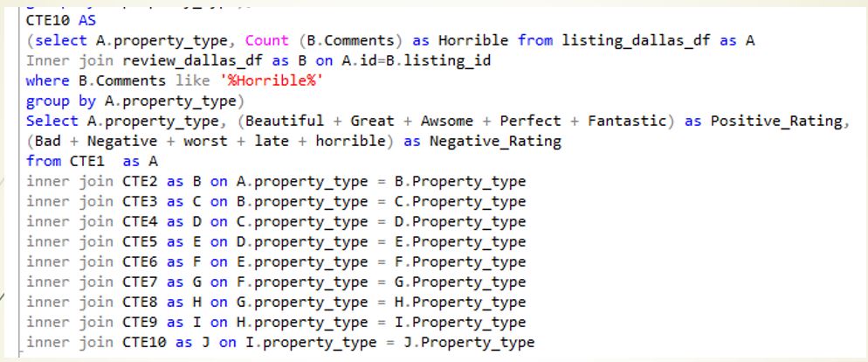Click the word 'worst' in negative sum
Viewport: 868px width, 362px height.
click(x=205, y=142)
